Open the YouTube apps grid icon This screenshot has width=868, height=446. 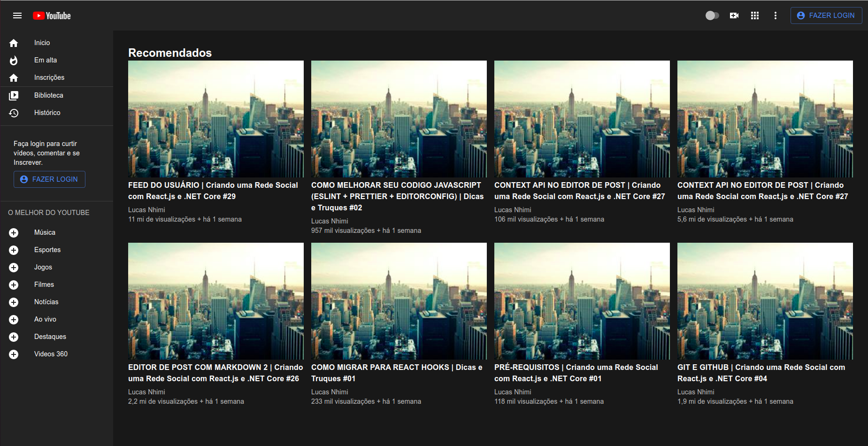click(755, 15)
